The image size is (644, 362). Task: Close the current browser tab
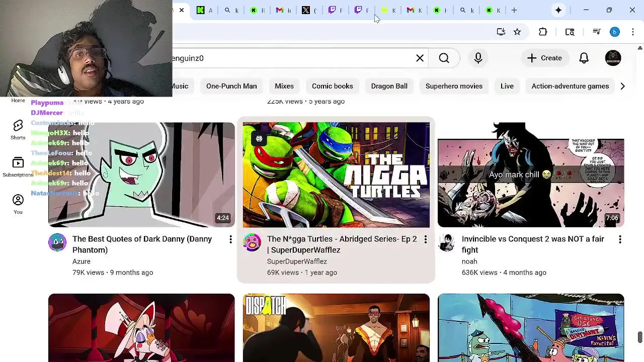182,10
